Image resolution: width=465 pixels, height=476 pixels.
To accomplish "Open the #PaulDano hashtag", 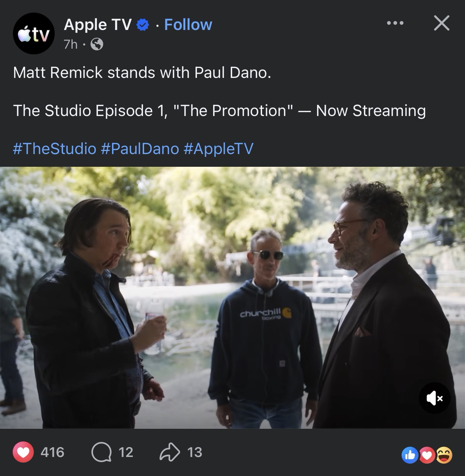I will point(140,148).
